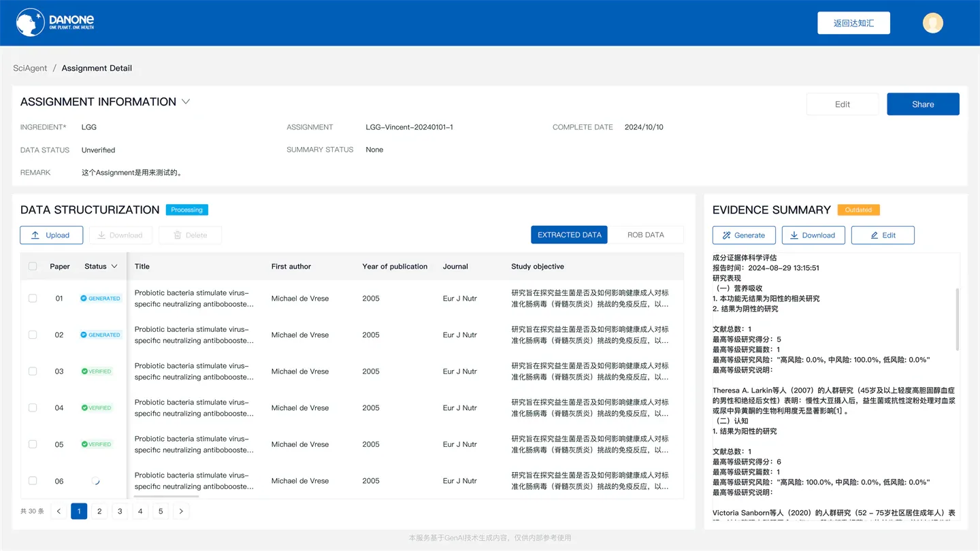Switch to the ROB DATA tab

[x=646, y=235]
